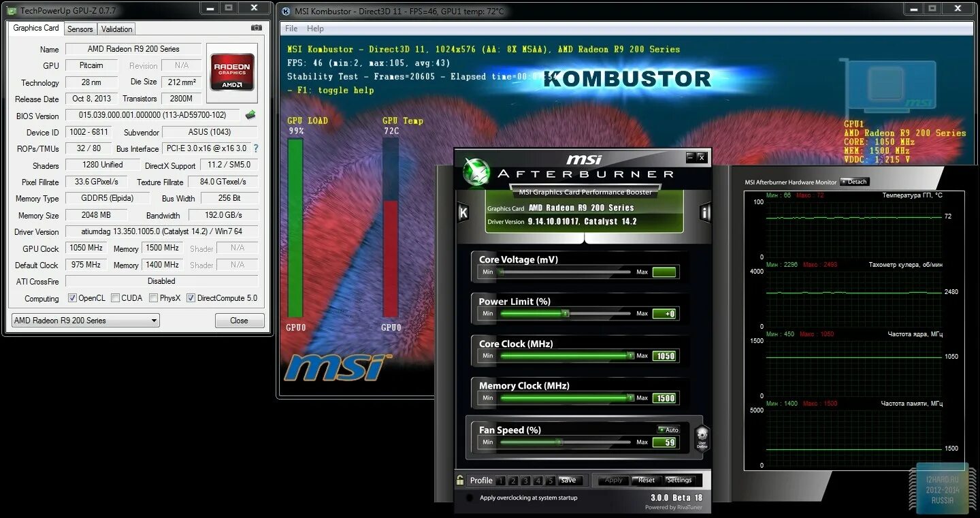Click the fan tachometer graph in hardware monitor

click(x=854, y=299)
